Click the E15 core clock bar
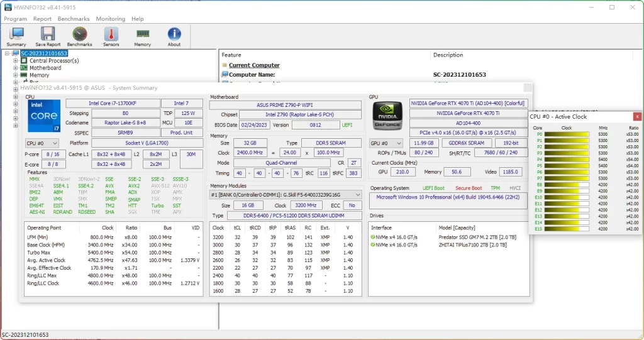Screen dimensions: 644x340 567,229
